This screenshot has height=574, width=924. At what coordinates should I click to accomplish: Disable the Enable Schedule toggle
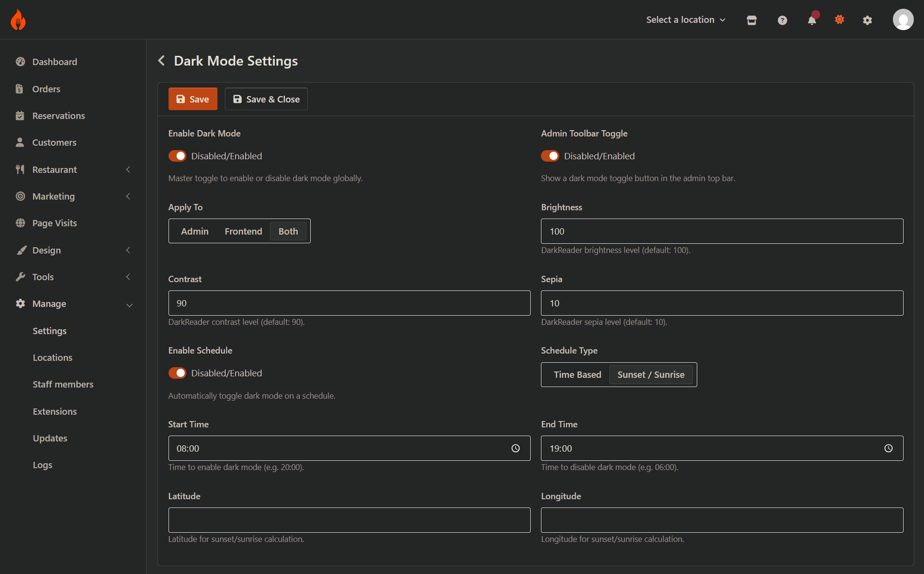177,373
